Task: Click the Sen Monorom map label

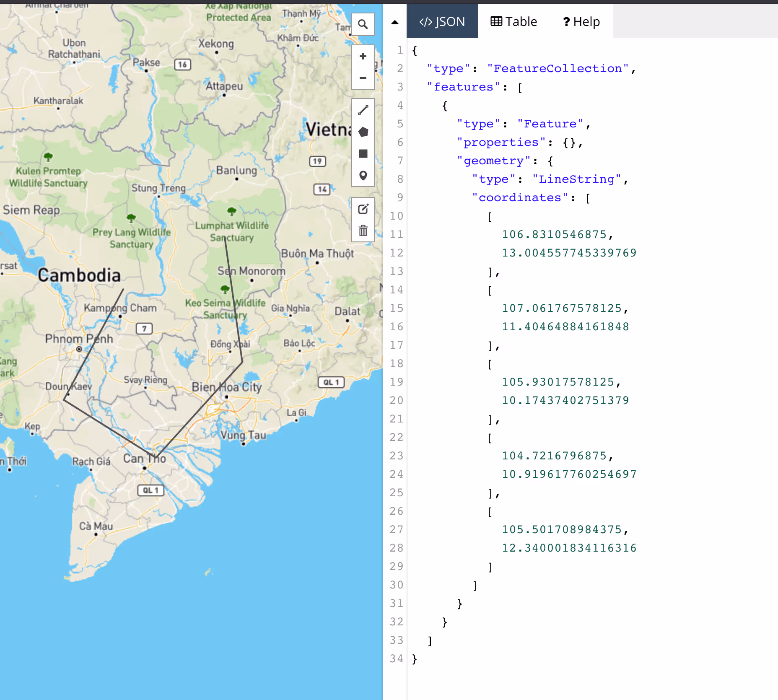Action: 251,271
